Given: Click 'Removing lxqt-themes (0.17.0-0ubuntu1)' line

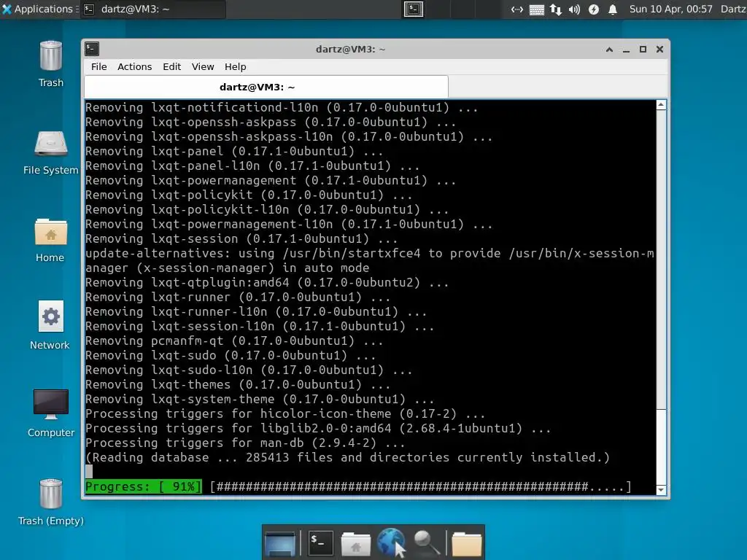Looking at the screenshot, I should [238, 385].
